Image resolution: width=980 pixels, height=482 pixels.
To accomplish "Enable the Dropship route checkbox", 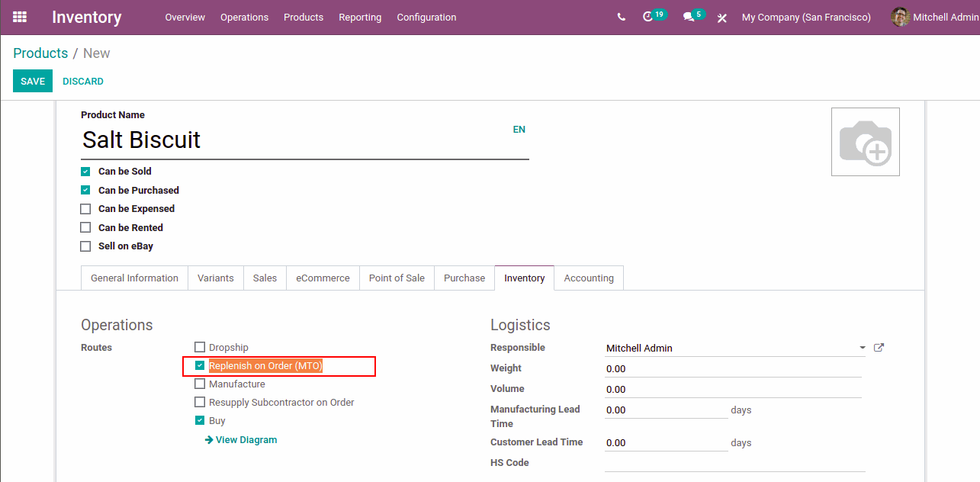I will (x=200, y=347).
